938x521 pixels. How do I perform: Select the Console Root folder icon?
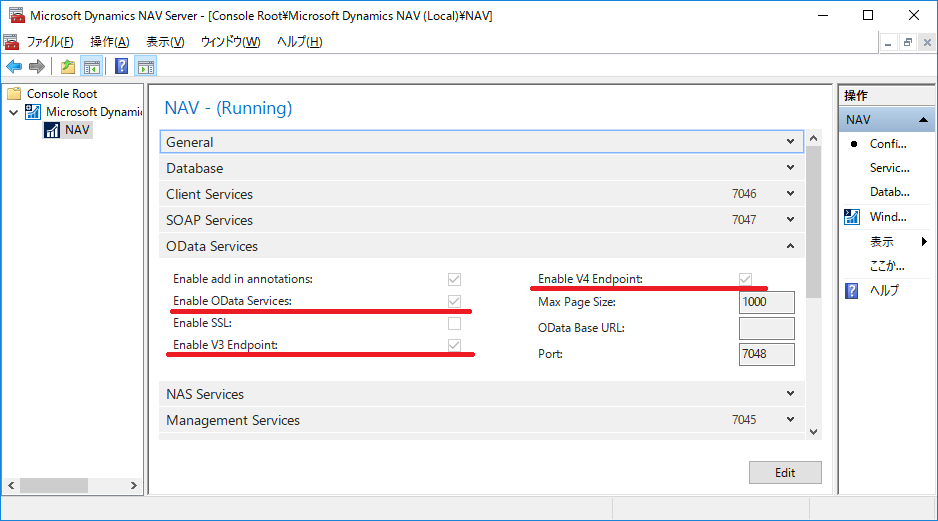coord(14,93)
